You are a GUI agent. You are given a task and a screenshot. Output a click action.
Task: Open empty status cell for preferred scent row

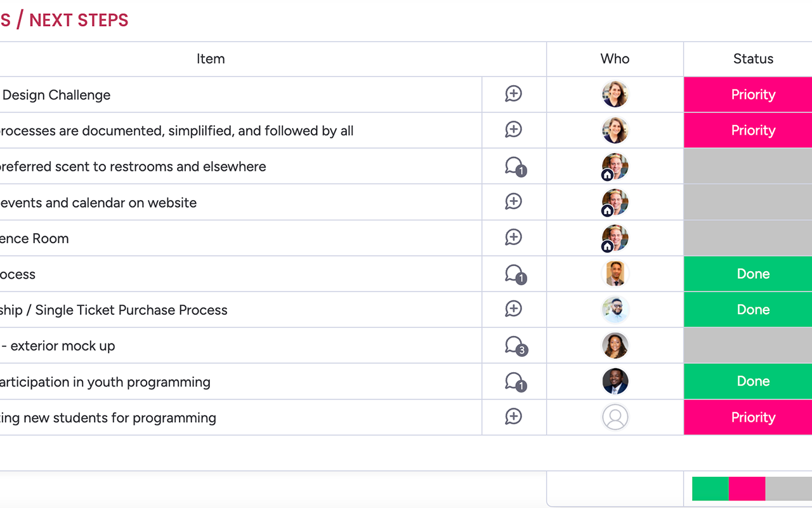(x=748, y=166)
